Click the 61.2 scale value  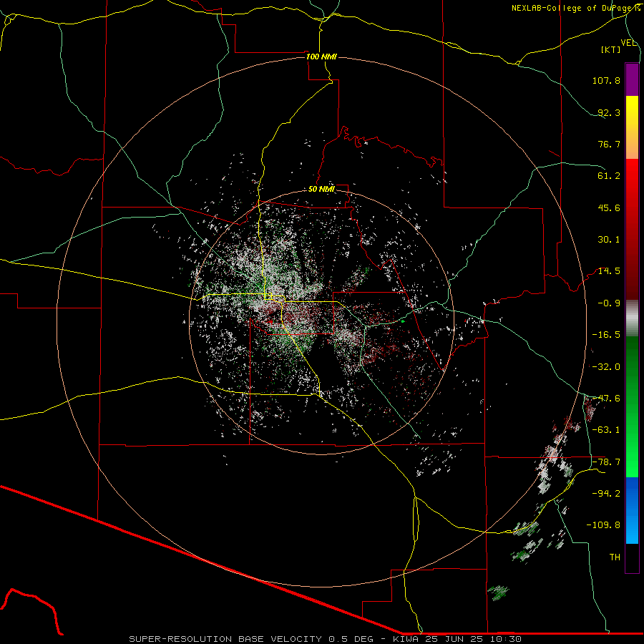coord(609,176)
